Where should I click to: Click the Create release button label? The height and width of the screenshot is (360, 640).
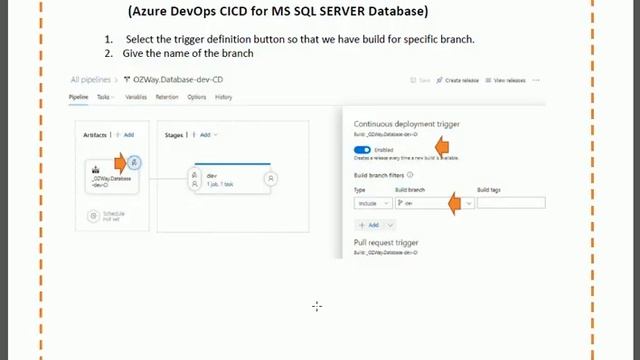(462, 80)
